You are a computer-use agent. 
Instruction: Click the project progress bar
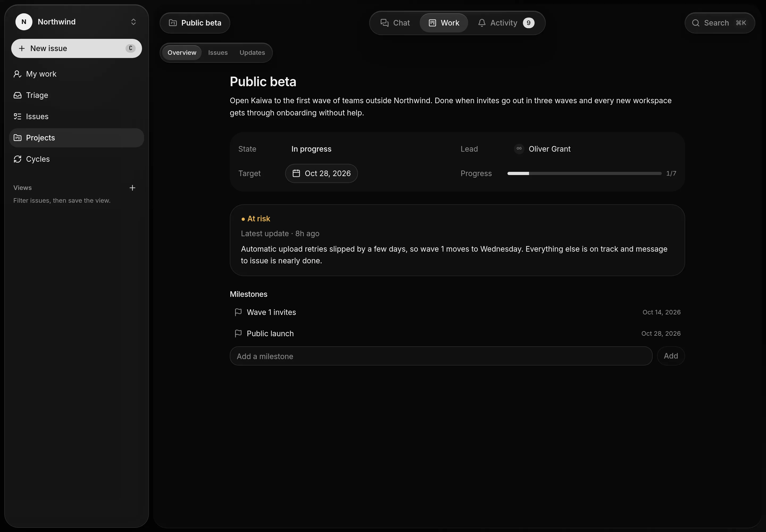pyautogui.click(x=584, y=174)
